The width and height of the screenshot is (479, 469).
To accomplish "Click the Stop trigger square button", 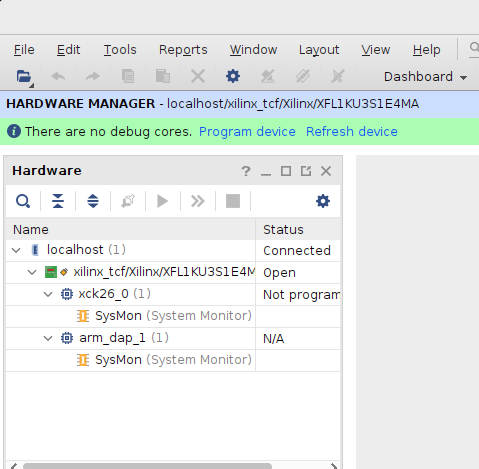I will (x=233, y=201).
